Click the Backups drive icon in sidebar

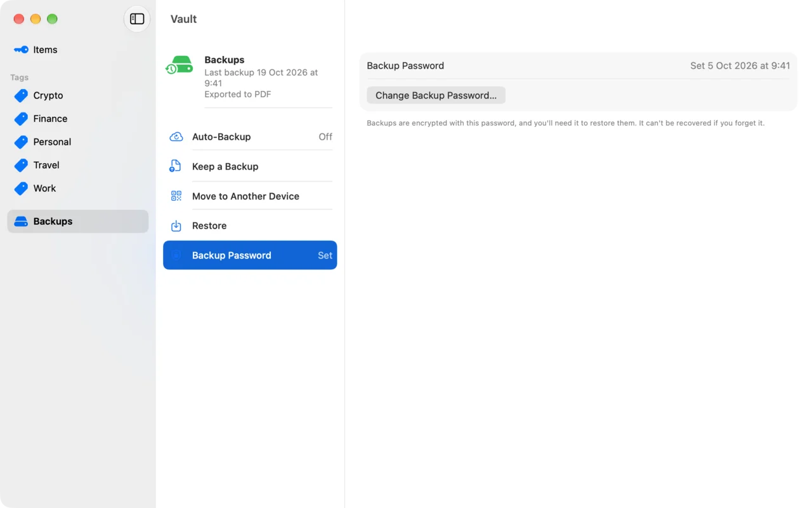(21, 222)
